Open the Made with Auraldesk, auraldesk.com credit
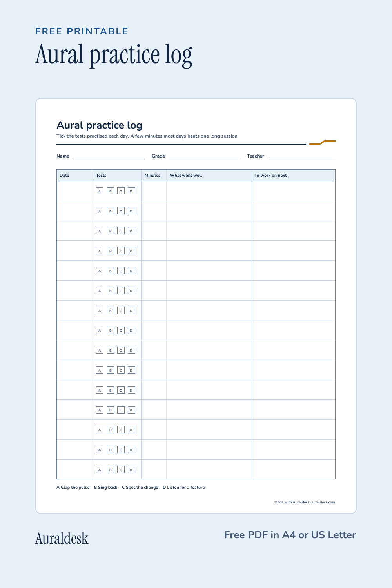The height and width of the screenshot is (588, 392). coord(305,502)
